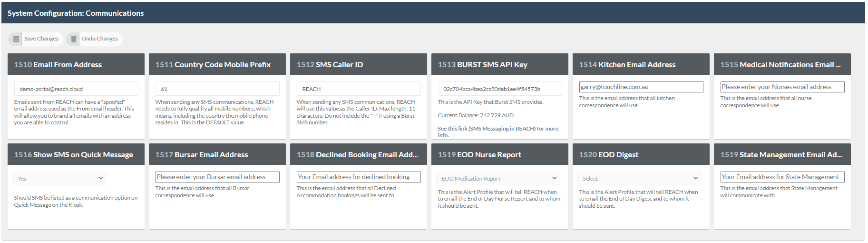Click the 1517 Bursar Email Address header

pos(217,154)
